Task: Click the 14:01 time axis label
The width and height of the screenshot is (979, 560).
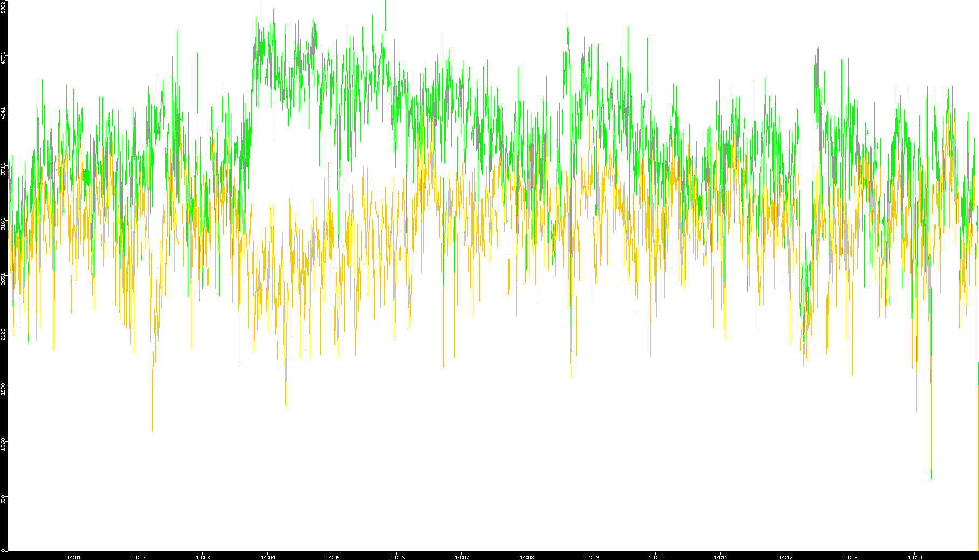Action: 73,557
